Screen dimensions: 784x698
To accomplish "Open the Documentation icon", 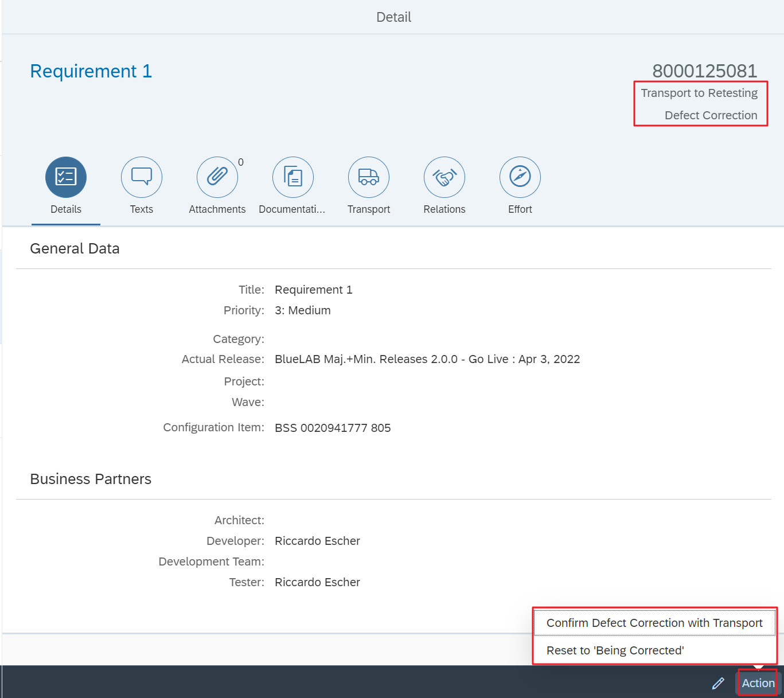I will (293, 177).
